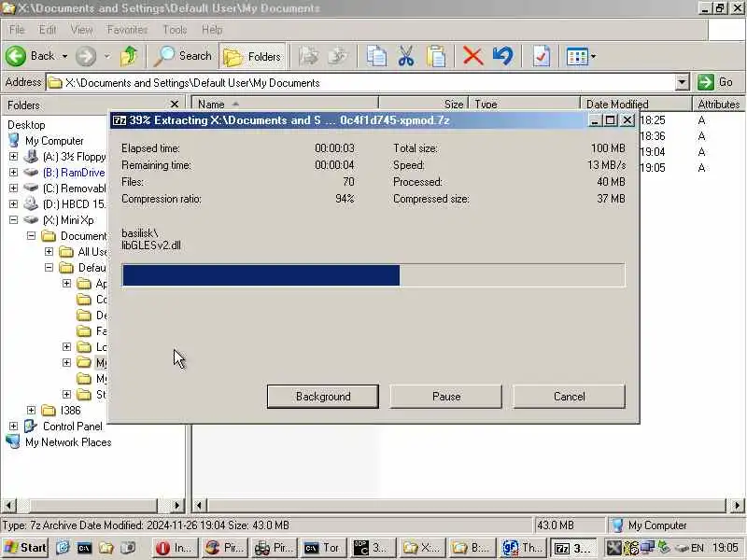Select (B:) RamDrive in tree
The image size is (747, 560).
[x=74, y=173]
